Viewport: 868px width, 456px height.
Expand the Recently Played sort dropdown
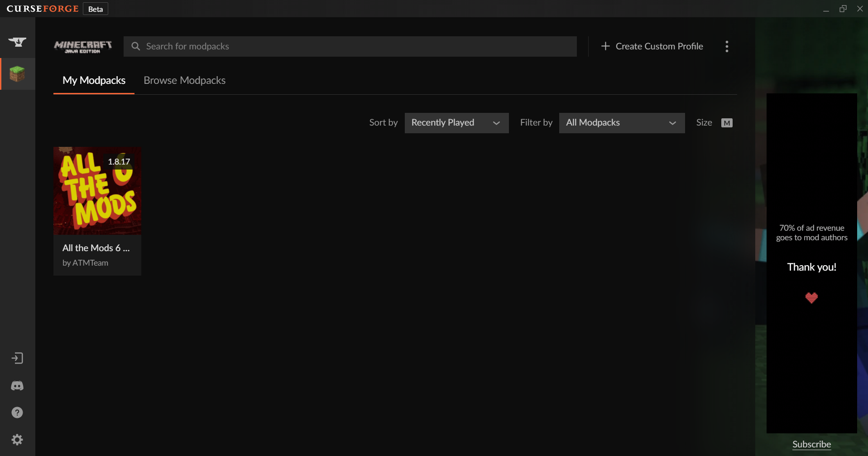[456, 123]
